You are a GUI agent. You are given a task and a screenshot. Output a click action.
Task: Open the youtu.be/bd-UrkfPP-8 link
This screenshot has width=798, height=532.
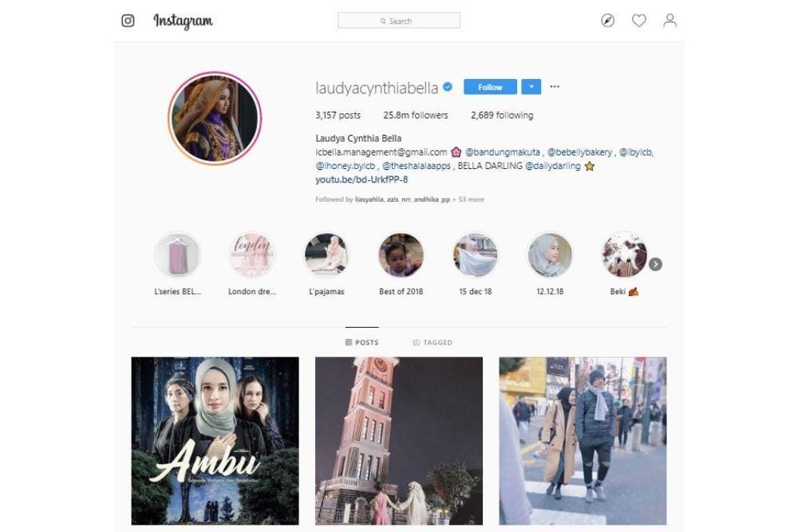pyautogui.click(x=361, y=179)
